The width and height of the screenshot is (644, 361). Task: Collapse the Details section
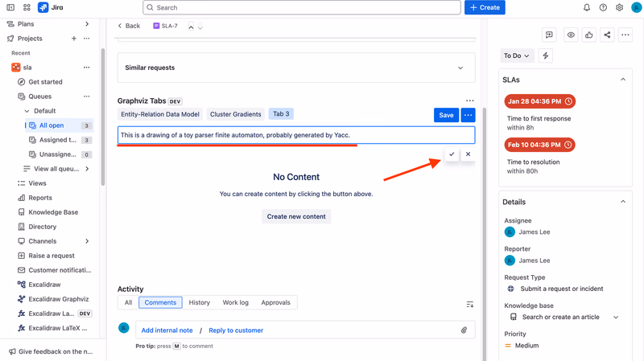click(623, 202)
